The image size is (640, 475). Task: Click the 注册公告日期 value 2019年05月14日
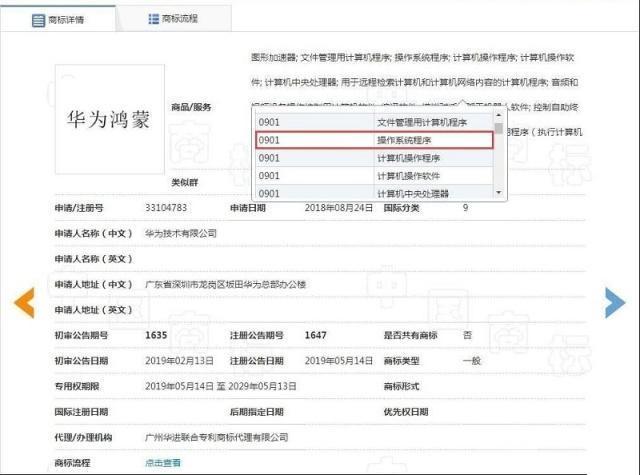339,361
